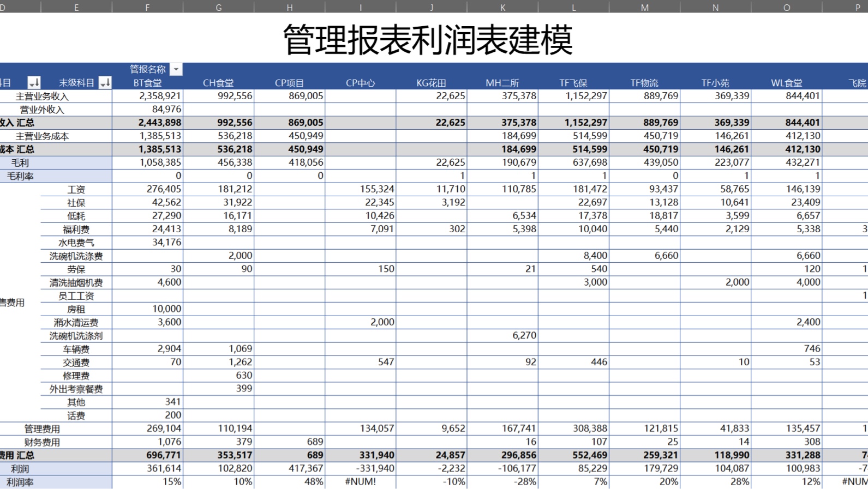Select column header M
The height and width of the screenshot is (489, 868).
645,7
